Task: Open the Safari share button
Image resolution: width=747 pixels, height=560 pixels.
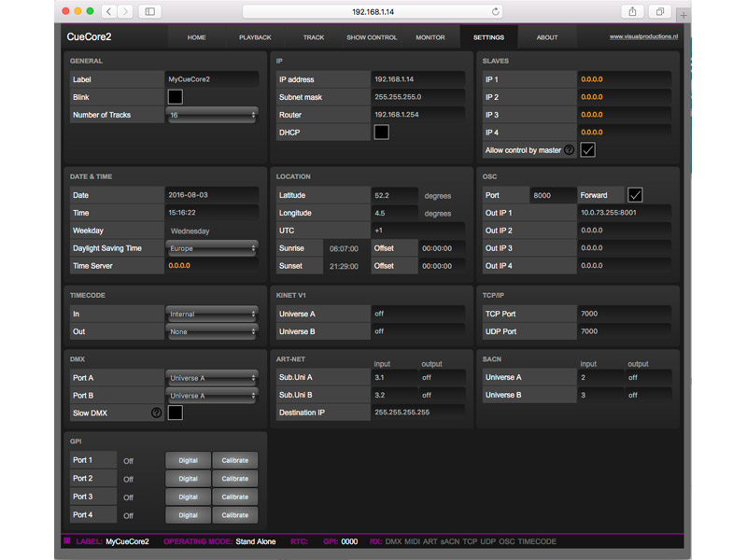Action: (633, 11)
